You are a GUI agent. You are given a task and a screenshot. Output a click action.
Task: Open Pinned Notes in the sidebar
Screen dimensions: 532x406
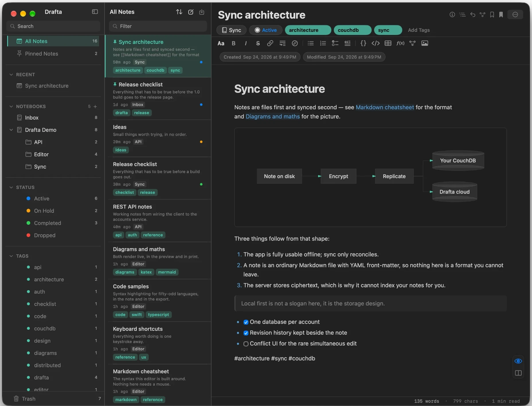pos(53,54)
